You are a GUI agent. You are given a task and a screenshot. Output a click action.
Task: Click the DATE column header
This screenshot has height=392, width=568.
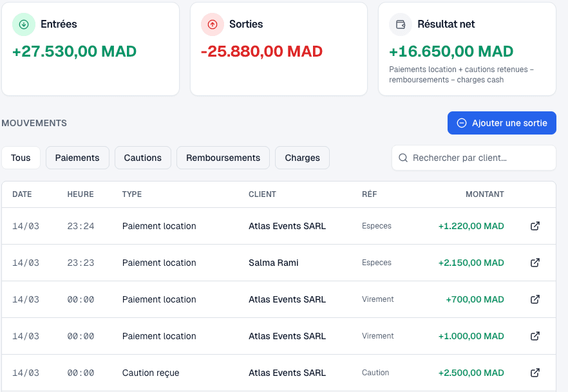(x=22, y=194)
